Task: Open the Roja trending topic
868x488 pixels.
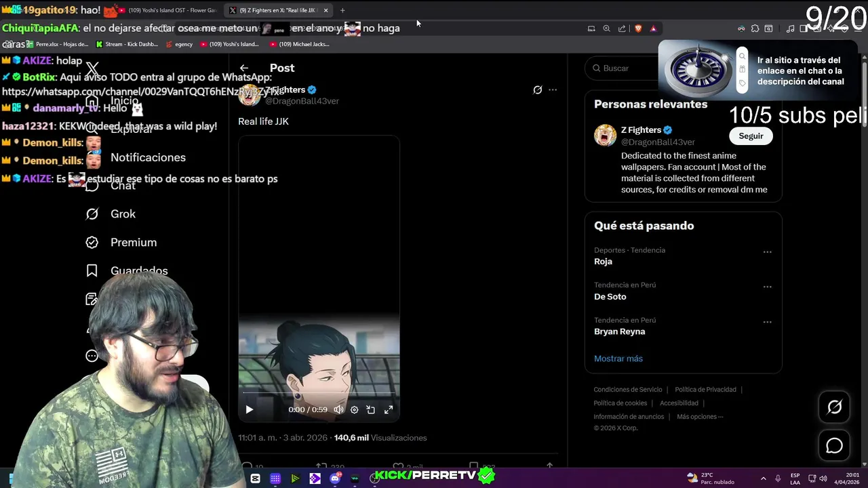Action: 603,262
